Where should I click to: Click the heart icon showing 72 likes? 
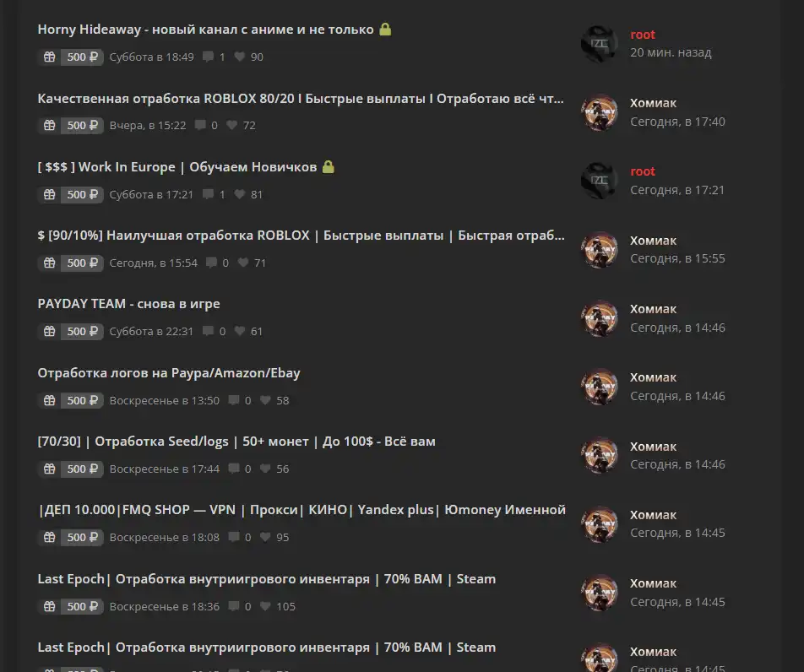pyautogui.click(x=231, y=125)
